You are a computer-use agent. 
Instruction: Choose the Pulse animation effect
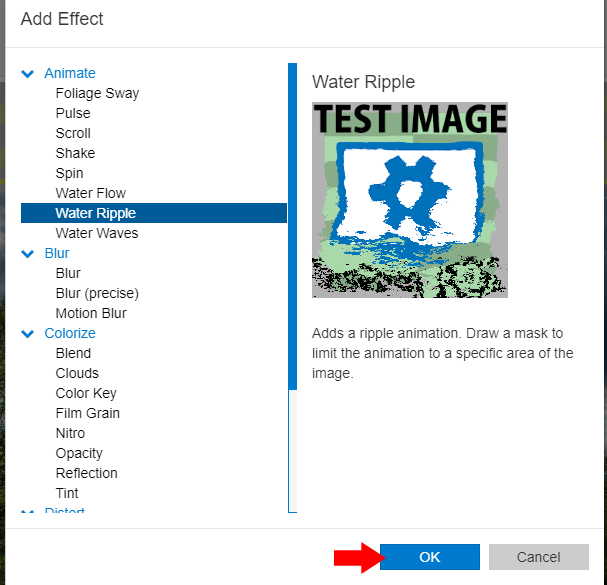[73, 113]
